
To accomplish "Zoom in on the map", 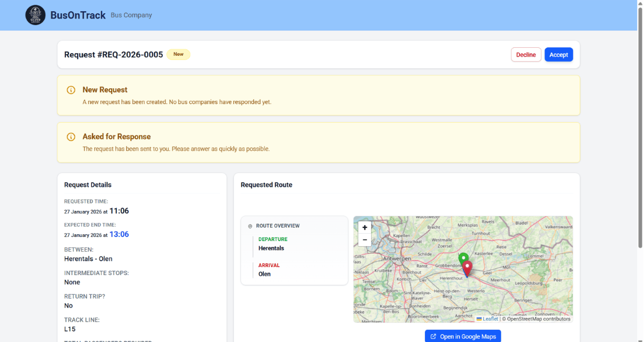I will (365, 227).
